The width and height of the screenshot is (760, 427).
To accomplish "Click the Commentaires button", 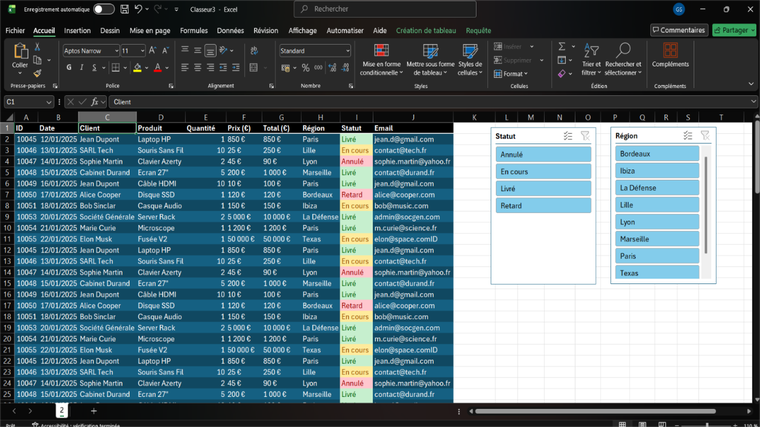I will pyautogui.click(x=678, y=30).
